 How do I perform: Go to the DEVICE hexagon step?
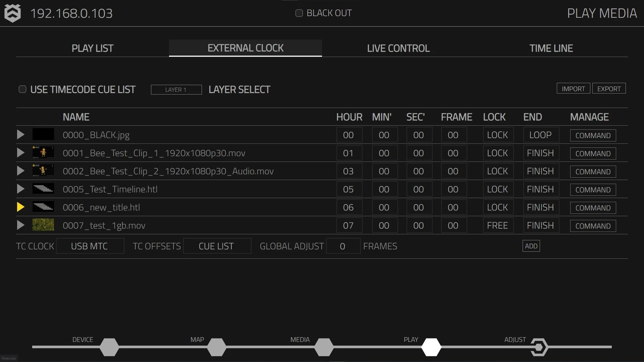[x=109, y=347]
